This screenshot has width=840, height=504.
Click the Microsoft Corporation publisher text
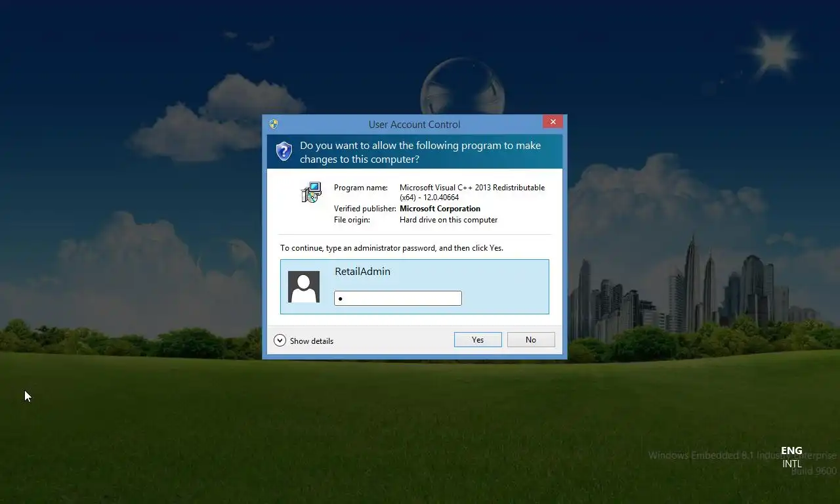point(440,209)
